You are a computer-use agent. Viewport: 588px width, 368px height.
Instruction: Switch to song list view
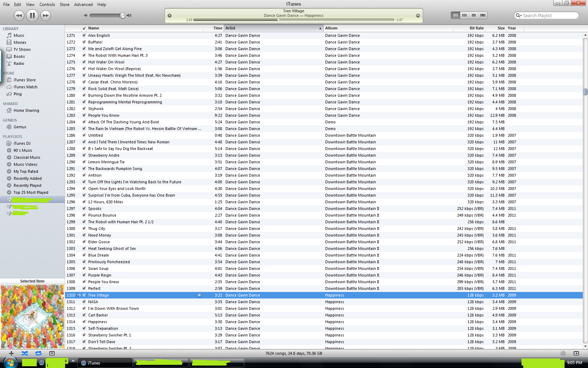coord(455,15)
